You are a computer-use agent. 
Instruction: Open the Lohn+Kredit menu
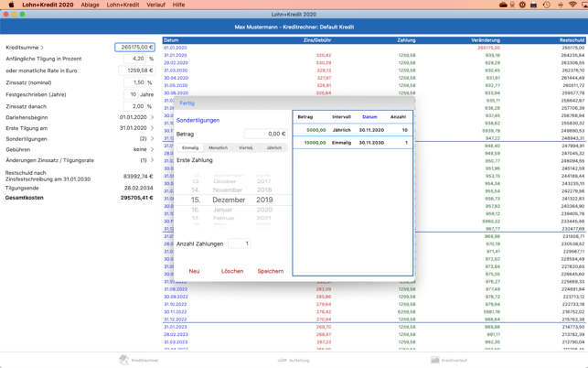click(123, 5)
